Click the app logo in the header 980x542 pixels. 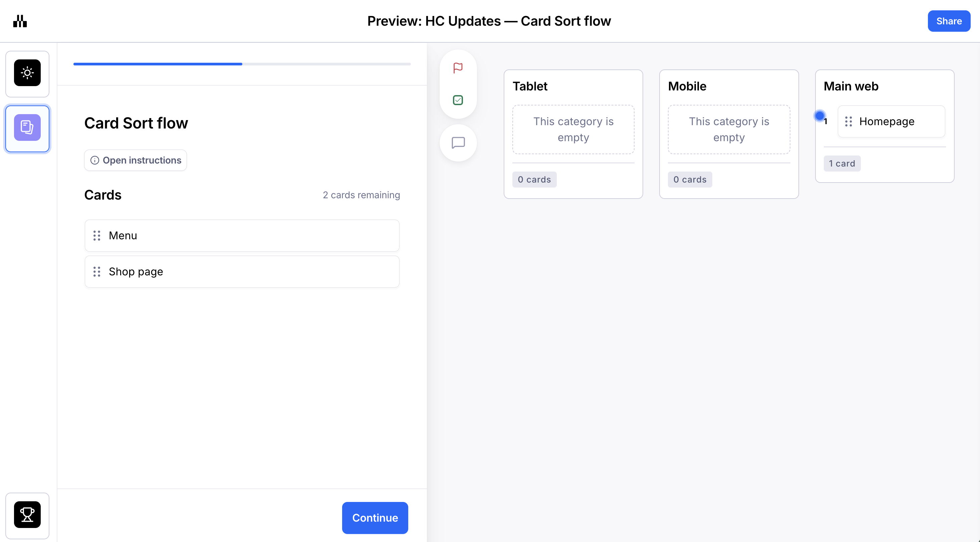pos(20,21)
